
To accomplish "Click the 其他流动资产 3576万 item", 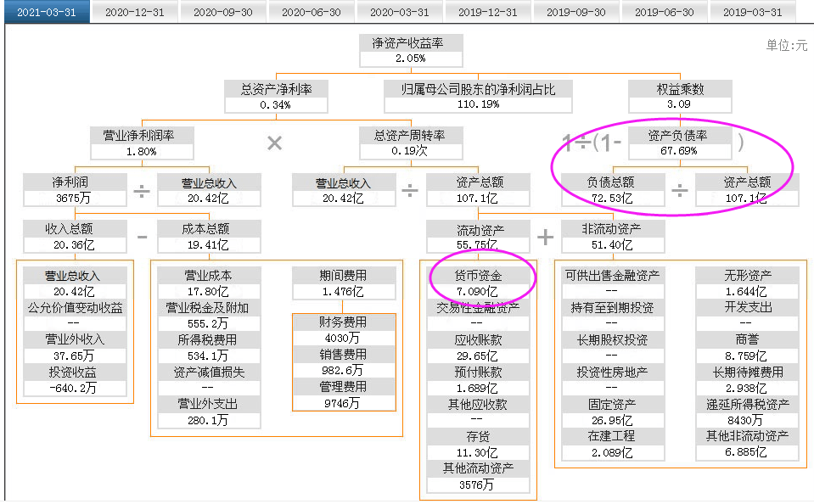I will tap(478, 477).
